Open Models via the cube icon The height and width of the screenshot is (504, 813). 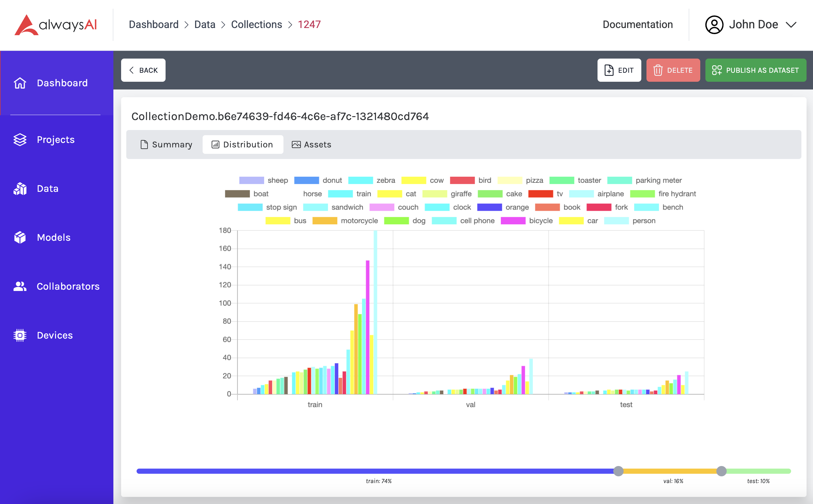coord(20,237)
